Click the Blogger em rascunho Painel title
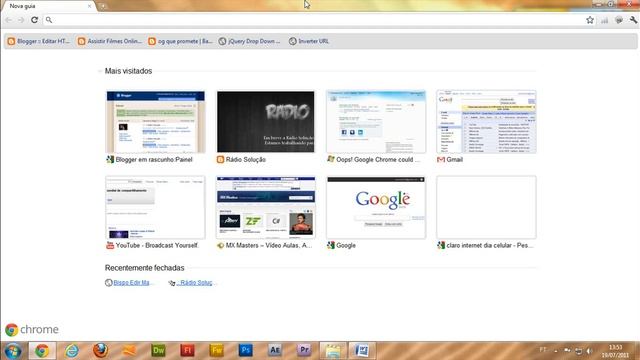Image resolution: width=640 pixels, height=360 pixels. pos(154,160)
